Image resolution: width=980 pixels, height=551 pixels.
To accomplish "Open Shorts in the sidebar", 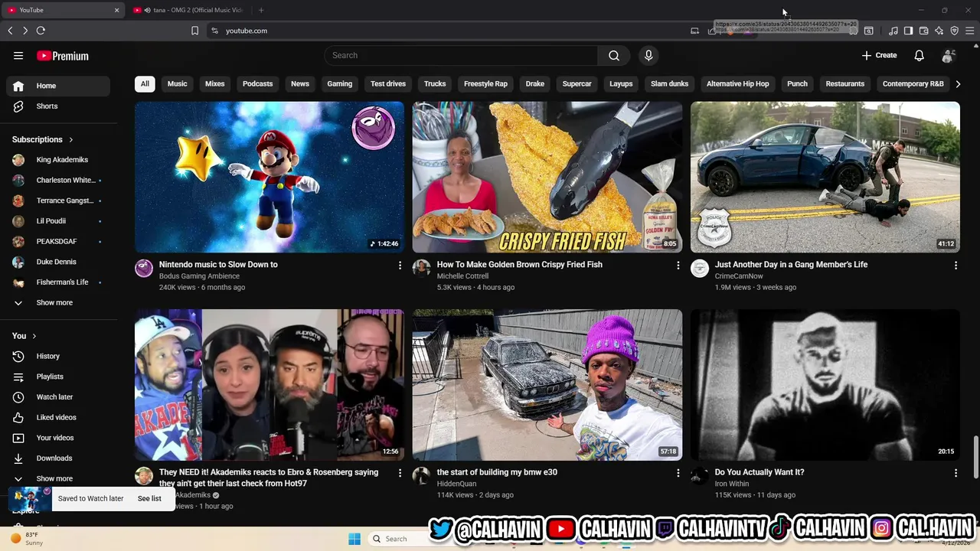I will 58,106.
